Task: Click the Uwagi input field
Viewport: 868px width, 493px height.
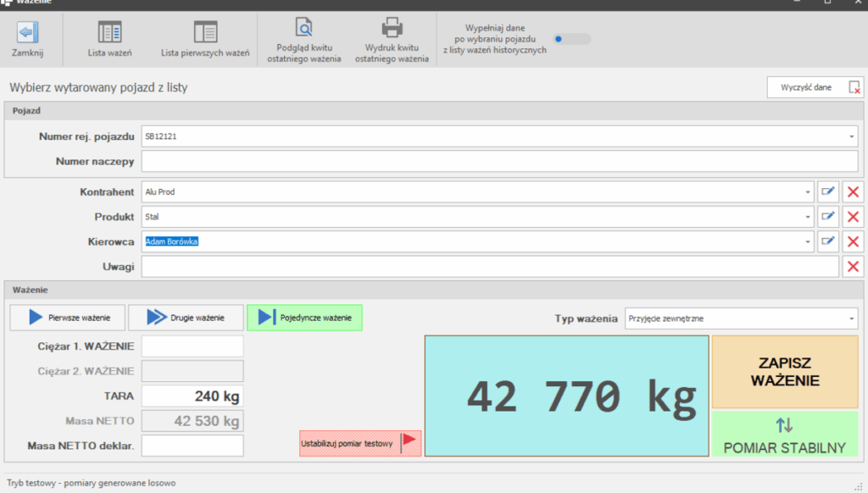Action: coord(490,267)
